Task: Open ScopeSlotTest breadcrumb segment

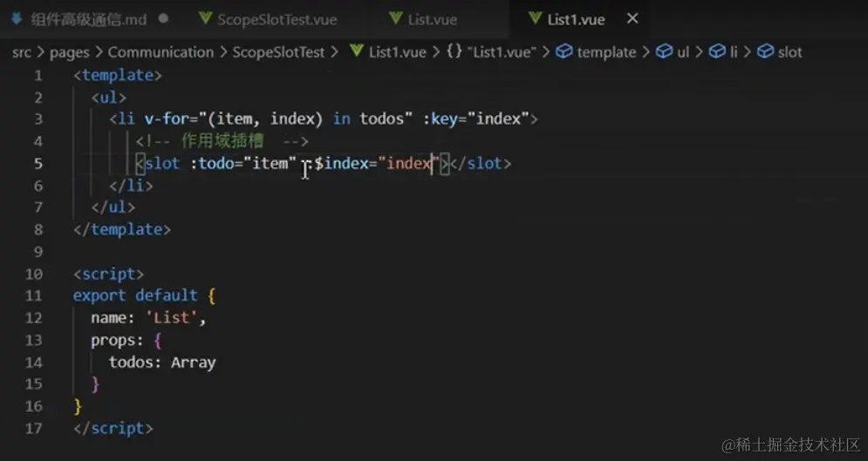Action: click(278, 52)
